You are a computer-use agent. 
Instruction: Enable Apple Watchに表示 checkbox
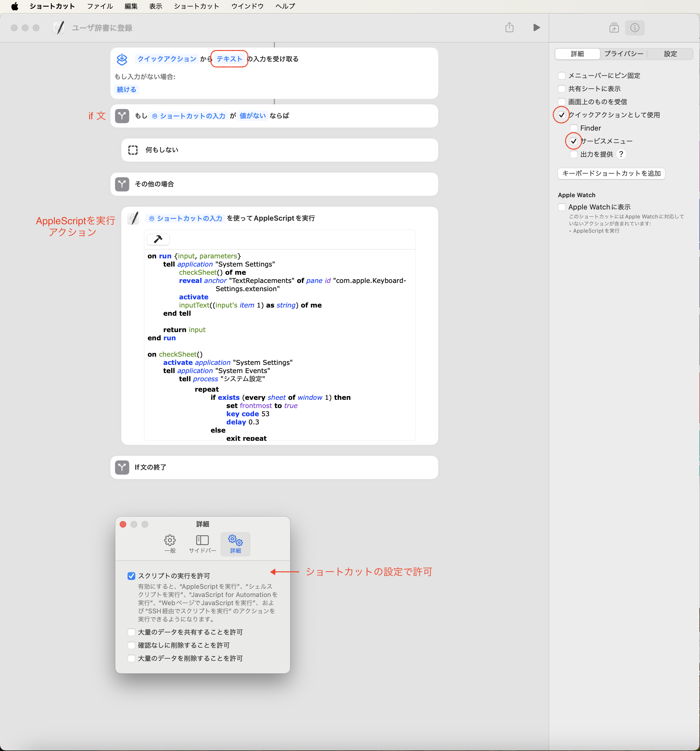(562, 207)
